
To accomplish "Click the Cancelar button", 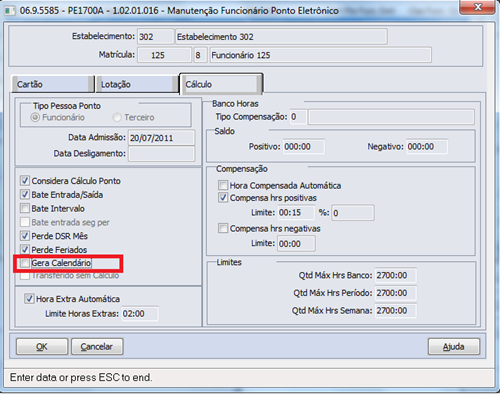I will 97,347.
